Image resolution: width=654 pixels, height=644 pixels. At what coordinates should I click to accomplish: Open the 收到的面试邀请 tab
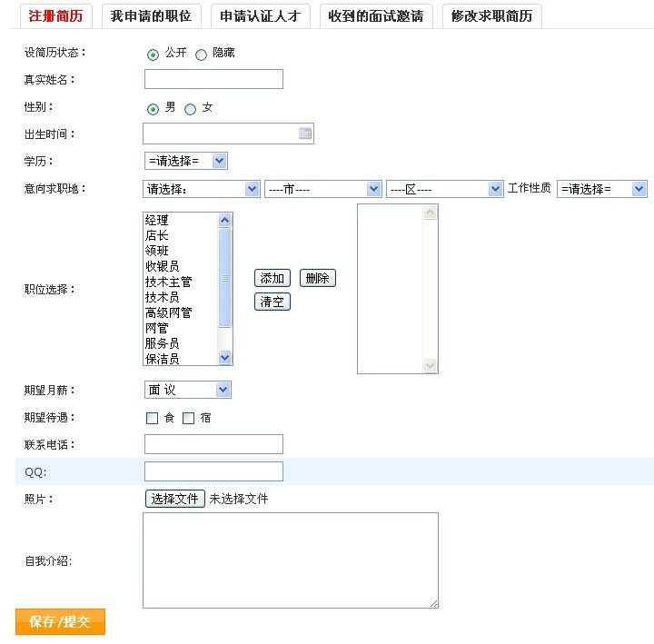point(376,16)
